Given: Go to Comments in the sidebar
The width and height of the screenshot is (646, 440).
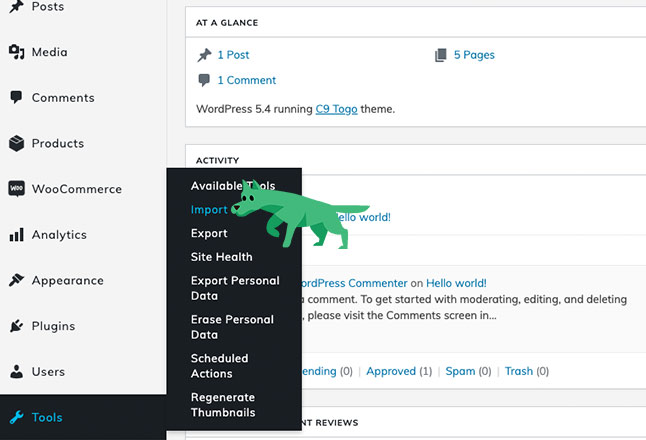Looking at the screenshot, I should click(63, 98).
